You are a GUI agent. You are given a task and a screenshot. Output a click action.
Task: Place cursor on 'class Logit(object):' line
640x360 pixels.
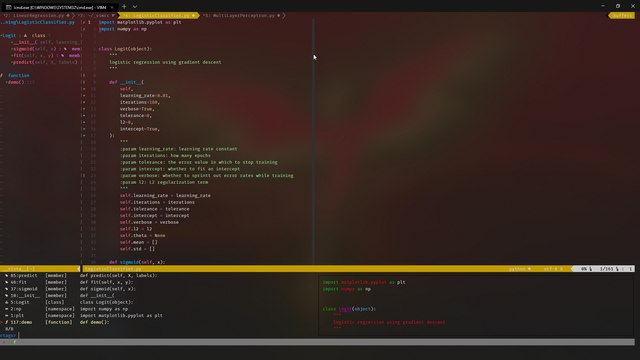coord(125,49)
